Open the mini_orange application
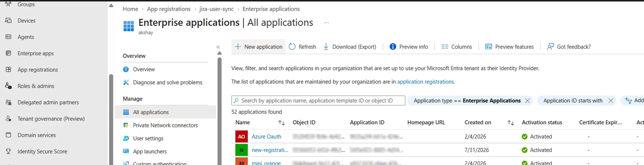The height and width of the screenshot is (165, 644). point(266,163)
